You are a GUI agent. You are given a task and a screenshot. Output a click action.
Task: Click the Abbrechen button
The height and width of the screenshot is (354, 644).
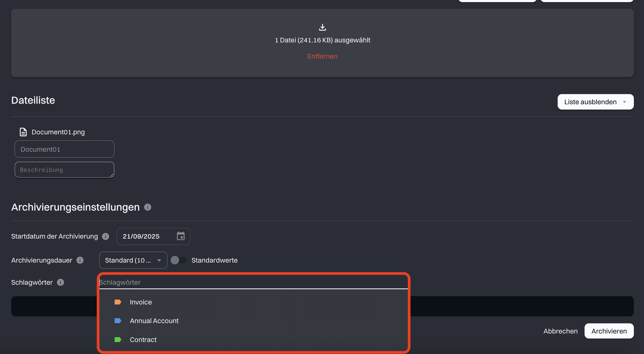(560, 331)
